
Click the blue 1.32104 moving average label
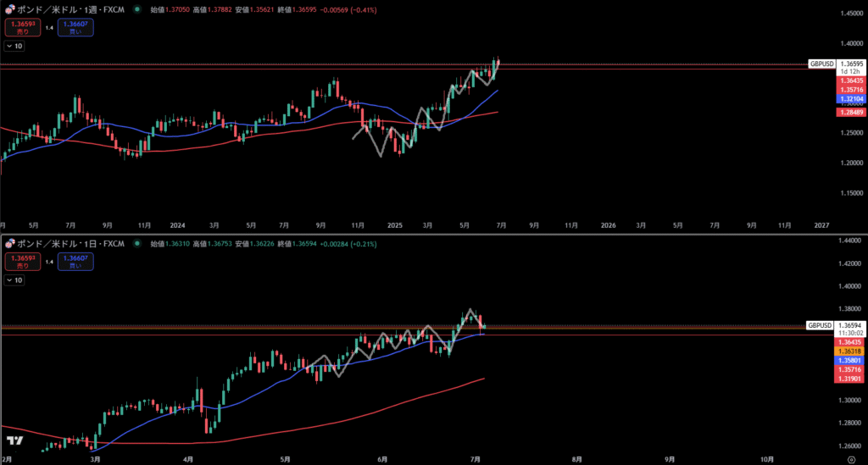(x=851, y=100)
